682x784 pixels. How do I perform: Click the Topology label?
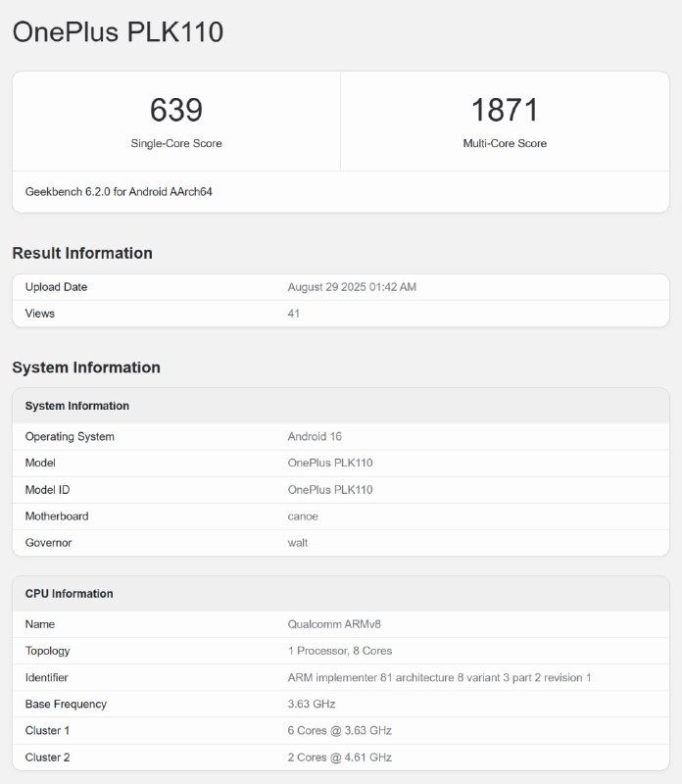(47, 651)
